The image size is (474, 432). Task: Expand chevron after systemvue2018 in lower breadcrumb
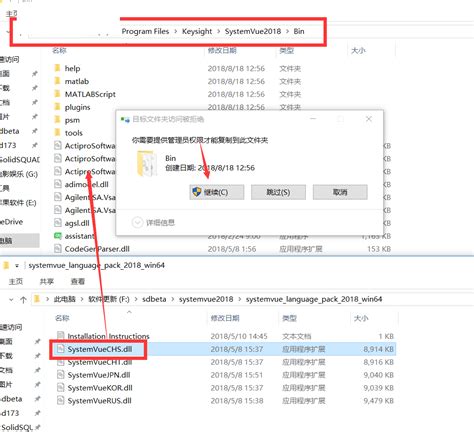[240, 299]
